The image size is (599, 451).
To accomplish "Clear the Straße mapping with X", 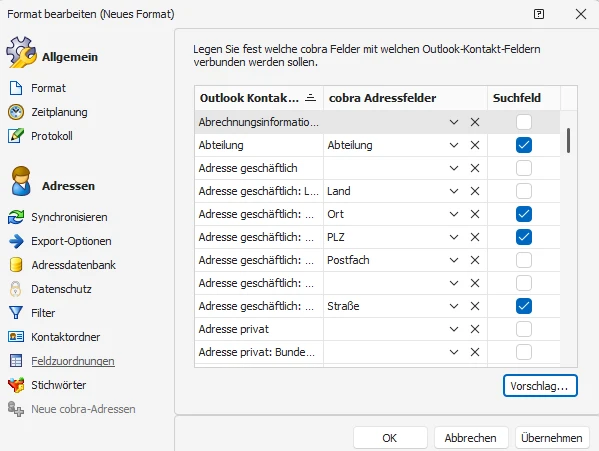I will (475, 306).
